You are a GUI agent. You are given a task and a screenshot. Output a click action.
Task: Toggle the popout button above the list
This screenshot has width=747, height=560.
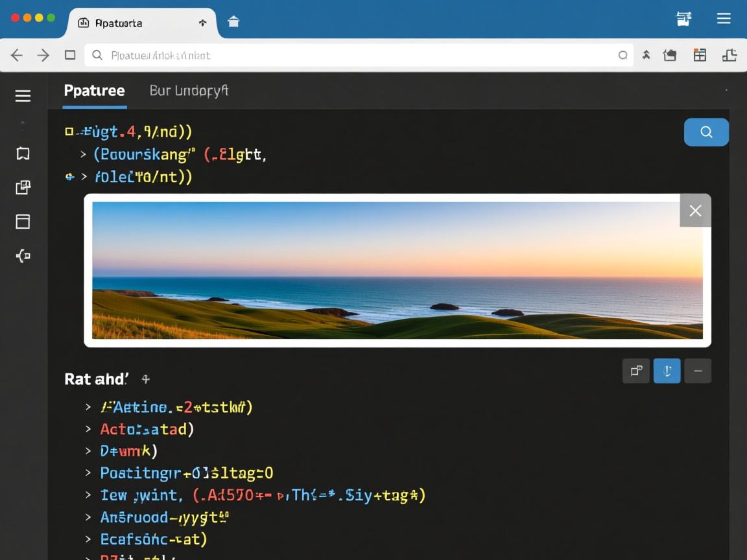636,371
